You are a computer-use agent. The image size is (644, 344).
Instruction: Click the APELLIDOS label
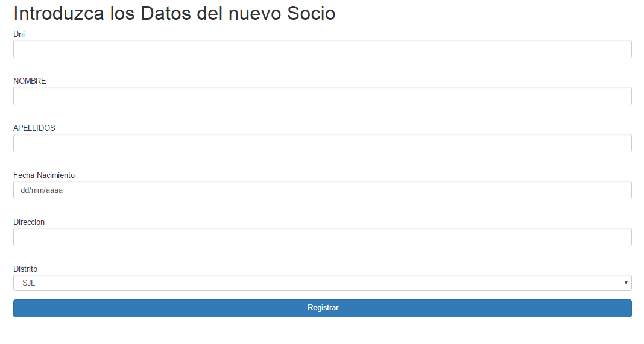coord(34,128)
